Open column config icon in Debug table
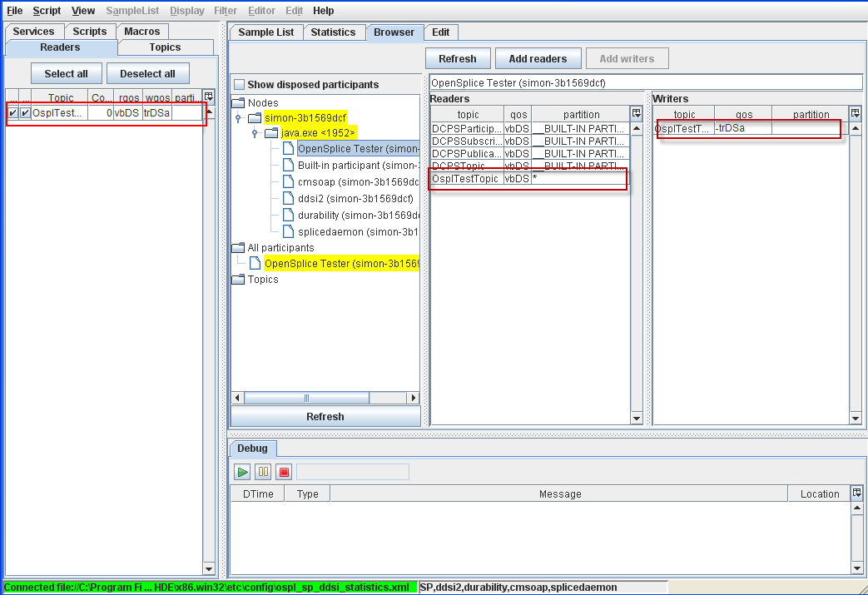This screenshot has height=595, width=868. click(x=857, y=493)
